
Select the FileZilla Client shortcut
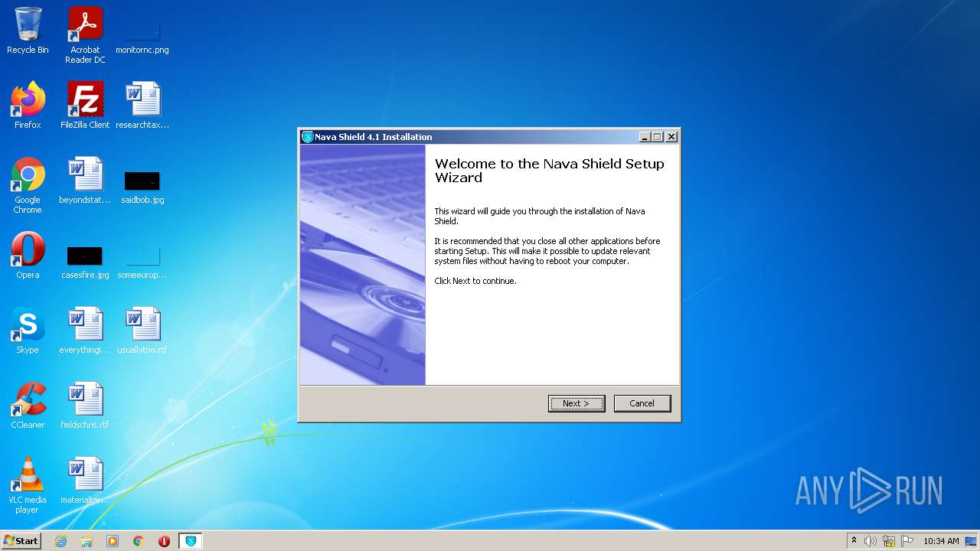[x=85, y=106]
